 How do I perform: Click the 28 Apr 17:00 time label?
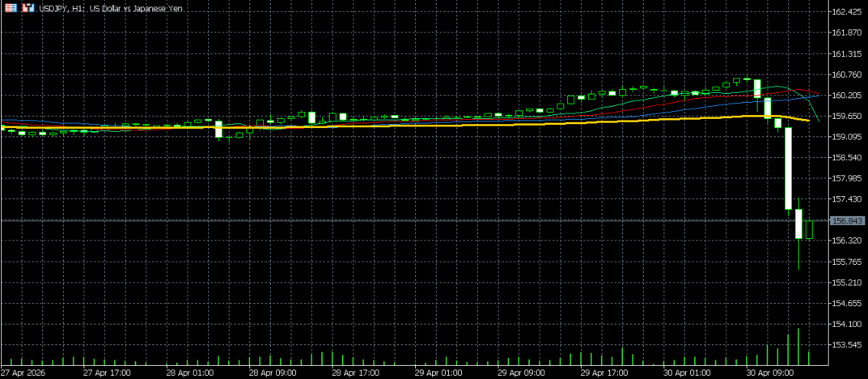point(356,373)
